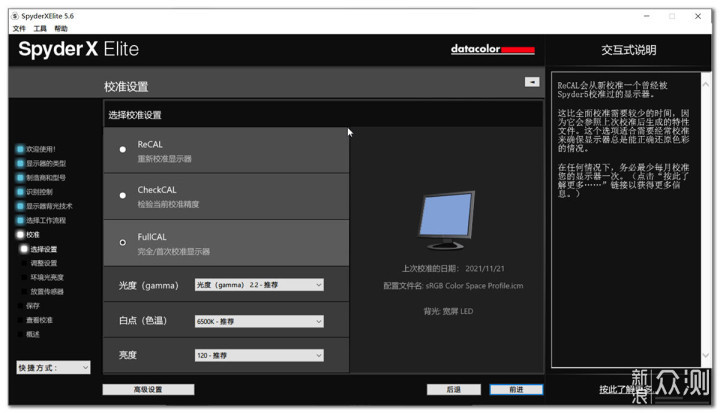This screenshot has width=720, height=414.
Task: Click the 重新校准显示器 description text
Action: [x=164, y=159]
